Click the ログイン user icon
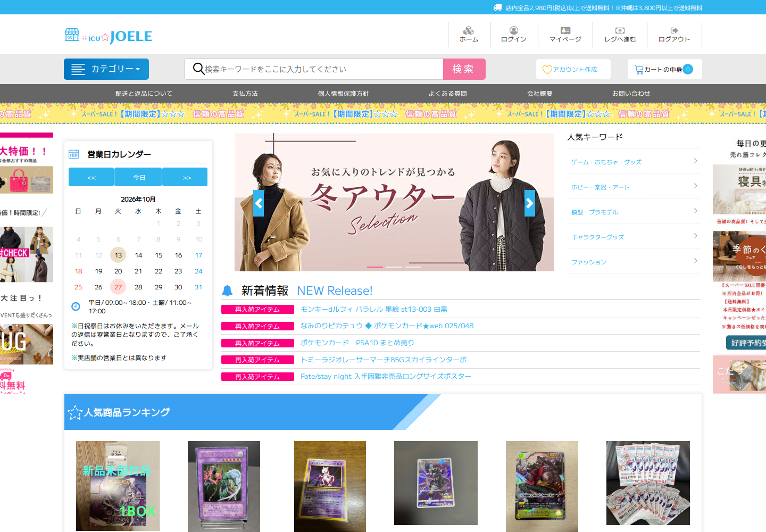Viewport: 766px width, 532px height. click(513, 30)
